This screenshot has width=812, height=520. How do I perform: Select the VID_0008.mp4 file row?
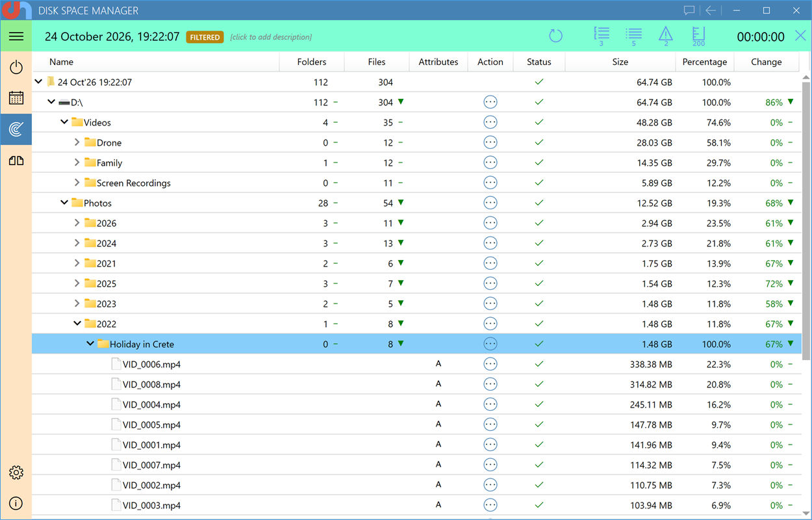(x=416, y=384)
